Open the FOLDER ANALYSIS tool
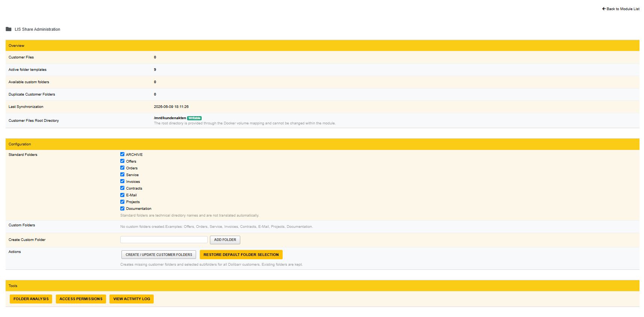This screenshot has height=317, width=644. tap(31, 299)
